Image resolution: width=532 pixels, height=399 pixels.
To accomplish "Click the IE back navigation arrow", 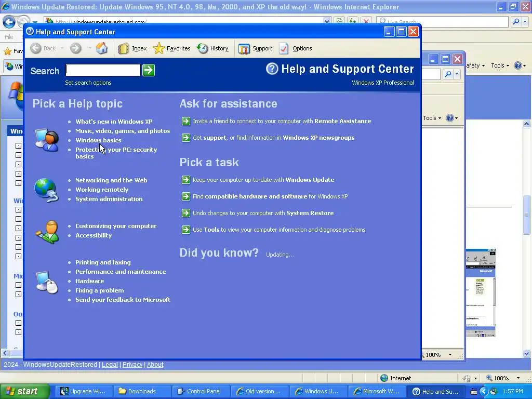I will pos(9,22).
